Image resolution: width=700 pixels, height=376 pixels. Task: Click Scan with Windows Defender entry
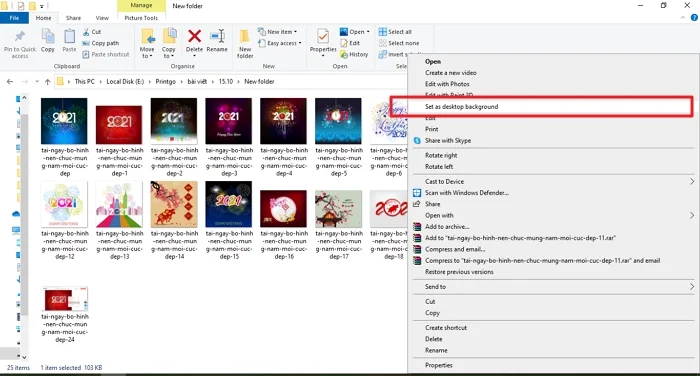click(x=467, y=193)
